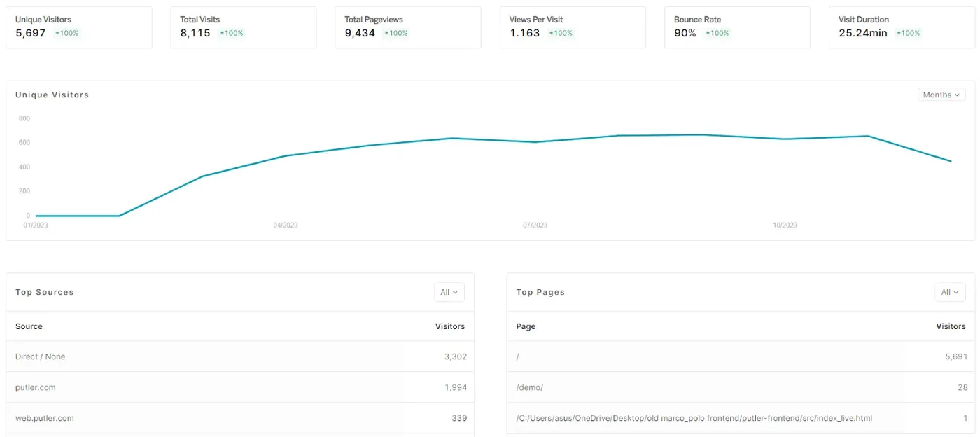Click the Visitors header in Top Pages
Viewport: 980px width, 437px height.
951,326
